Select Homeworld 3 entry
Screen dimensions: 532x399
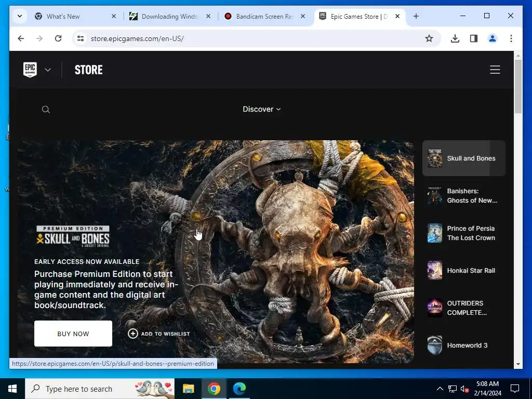click(463, 345)
